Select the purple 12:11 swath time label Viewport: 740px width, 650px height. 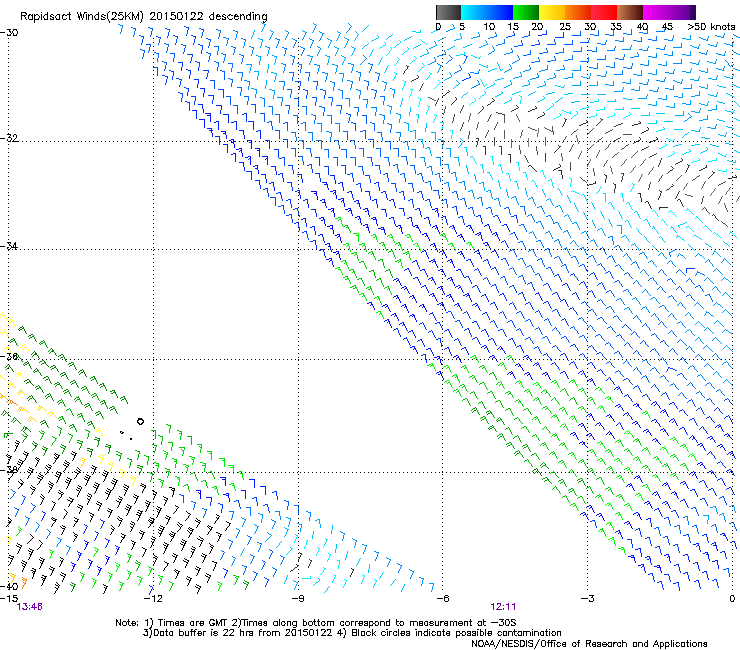[503, 607]
